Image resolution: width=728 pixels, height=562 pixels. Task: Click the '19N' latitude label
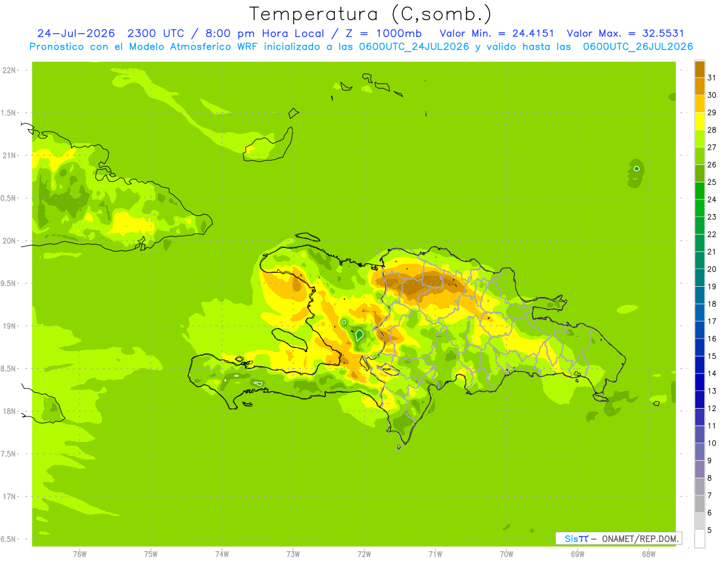[x=10, y=326]
